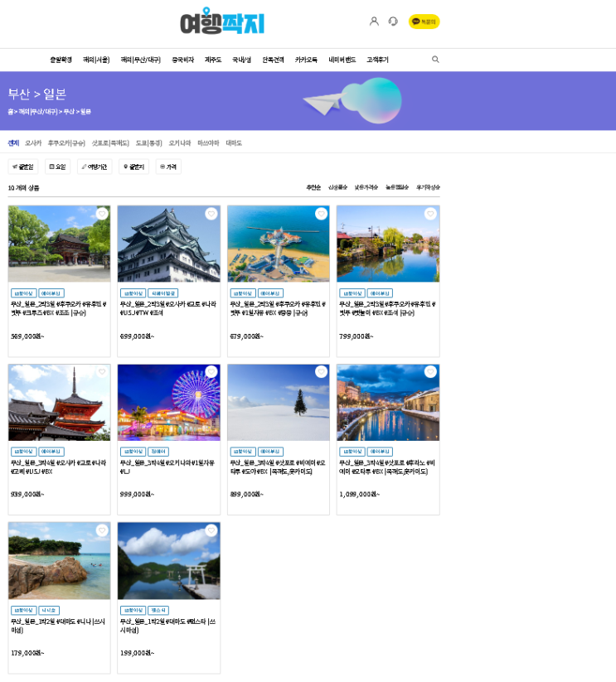Click the 1,099,000원~ price text
The width and height of the screenshot is (616, 682).
click(359, 494)
